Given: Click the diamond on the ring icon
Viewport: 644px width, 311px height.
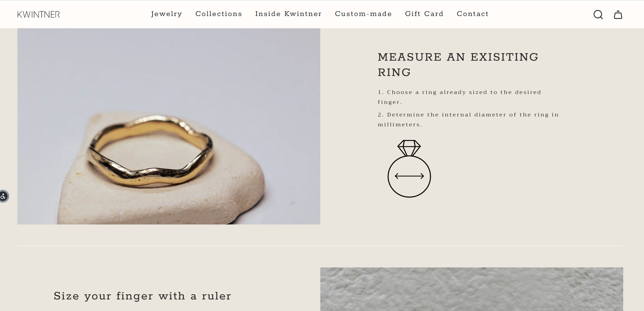Looking at the screenshot, I should coord(409,148).
